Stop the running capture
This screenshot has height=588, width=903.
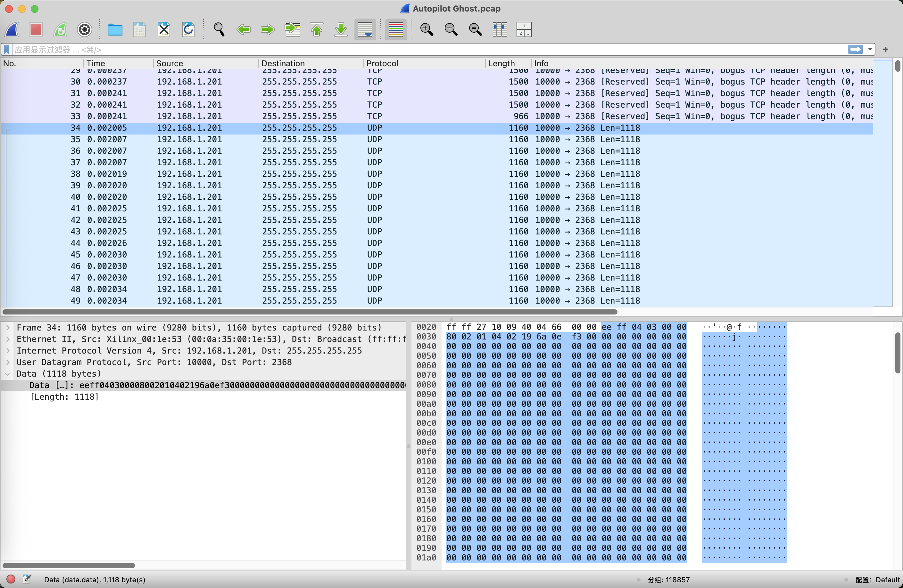[36, 29]
